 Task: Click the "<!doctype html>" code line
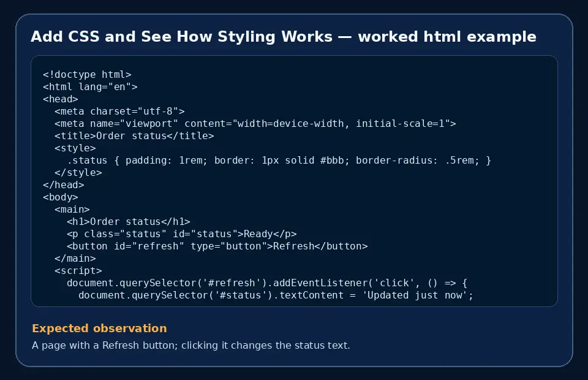pos(87,75)
